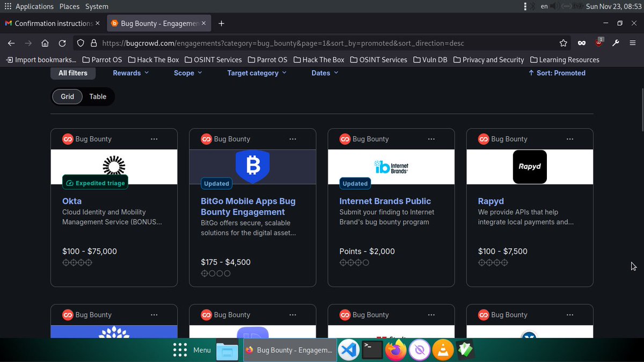
Task: Select the Bug Bounty - Engagements tab
Action: pyautogui.click(x=159, y=23)
